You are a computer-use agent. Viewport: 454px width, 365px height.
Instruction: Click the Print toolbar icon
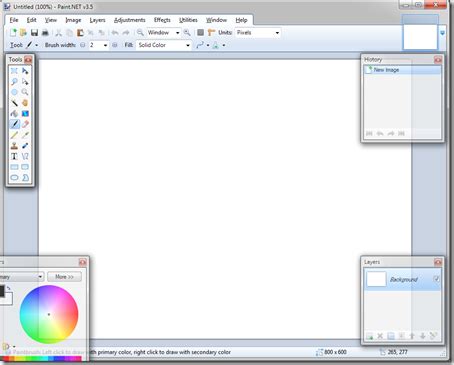point(45,33)
